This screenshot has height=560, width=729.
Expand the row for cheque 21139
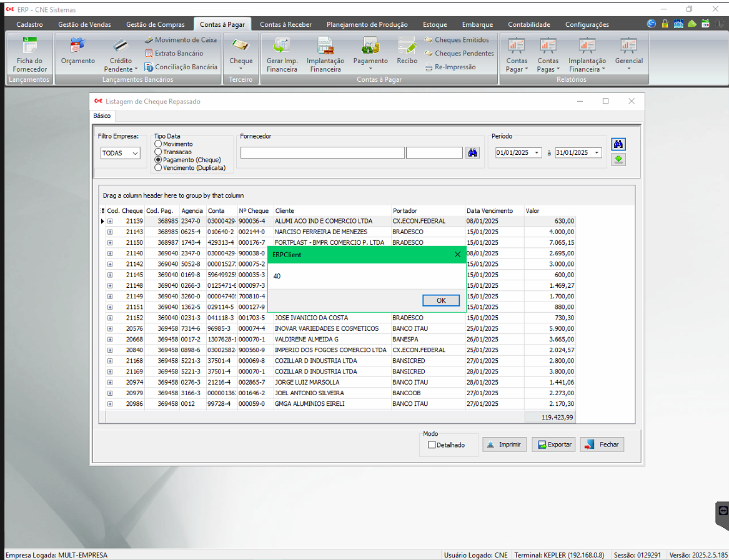pyautogui.click(x=110, y=221)
